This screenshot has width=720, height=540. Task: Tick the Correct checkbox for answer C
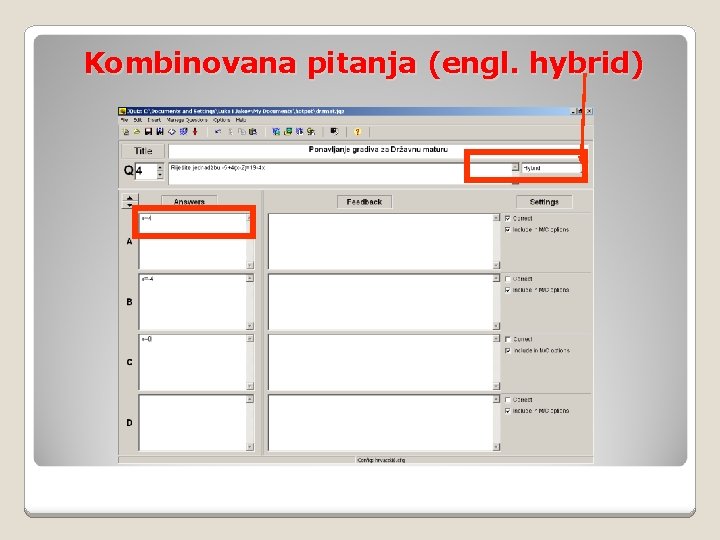point(507,339)
